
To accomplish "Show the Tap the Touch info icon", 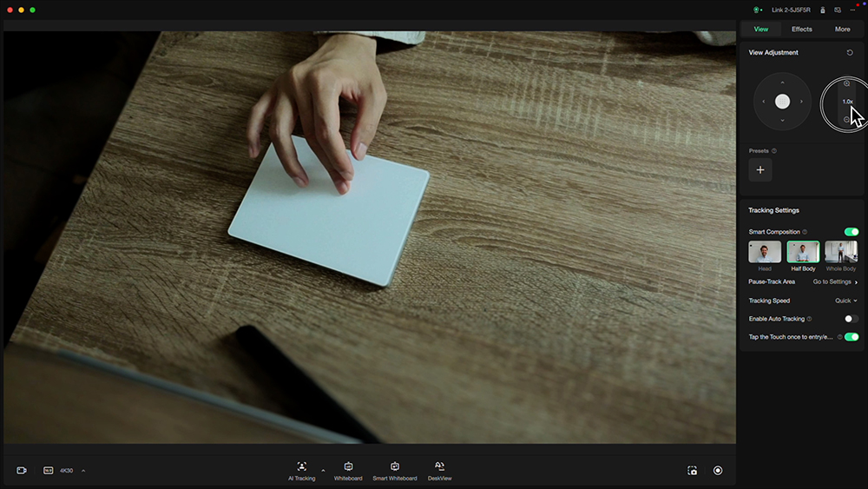I will tap(839, 337).
